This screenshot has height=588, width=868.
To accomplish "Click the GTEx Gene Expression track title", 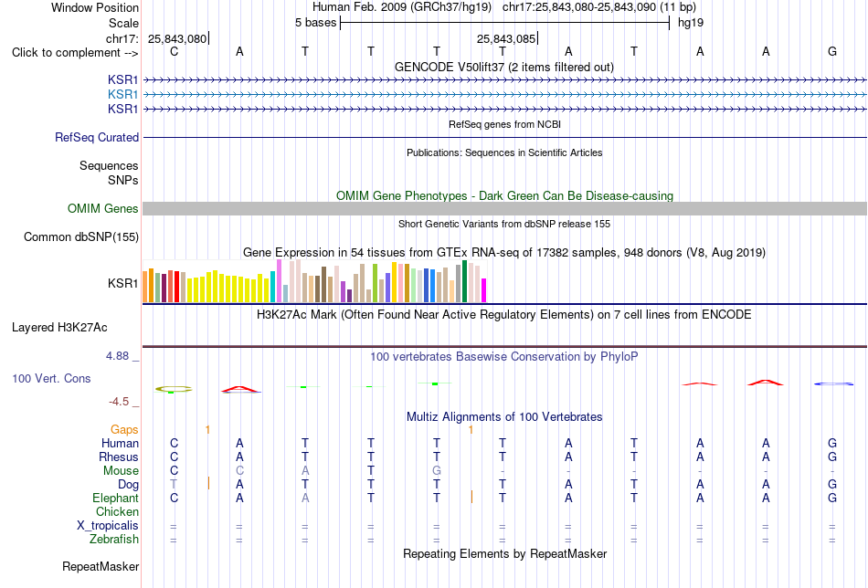I will click(504, 253).
